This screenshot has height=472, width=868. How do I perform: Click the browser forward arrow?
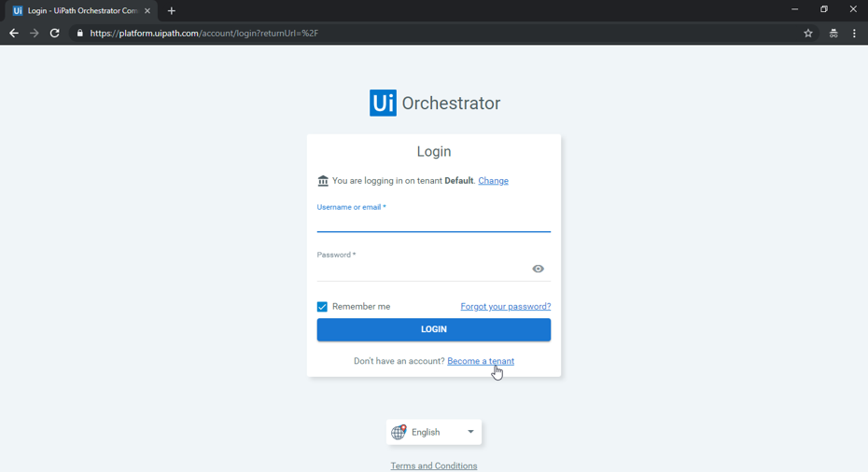tap(35, 34)
